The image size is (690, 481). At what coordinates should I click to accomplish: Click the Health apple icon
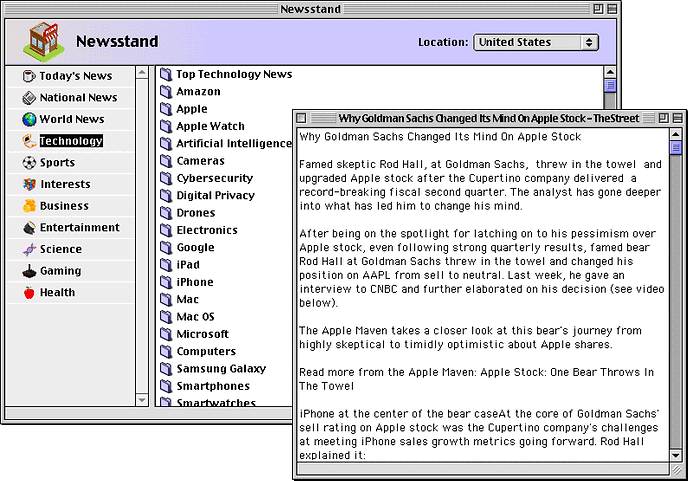pos(29,292)
